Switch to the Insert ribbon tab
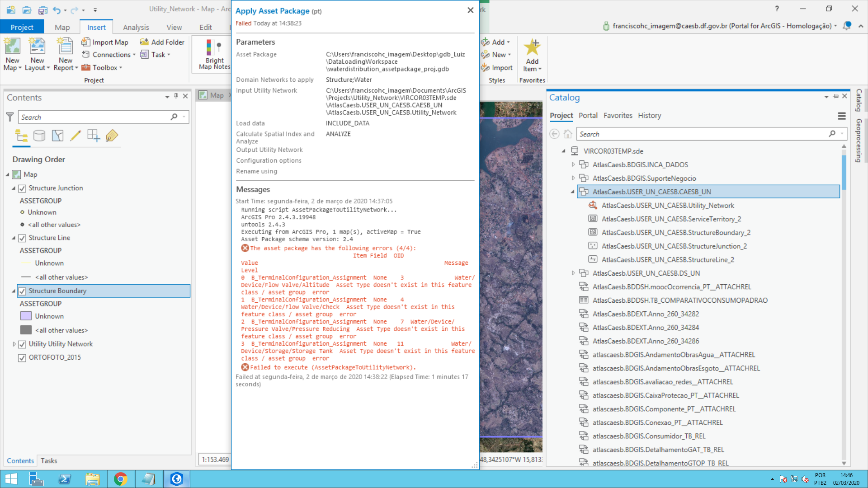The height and width of the screenshot is (488, 868). (97, 27)
